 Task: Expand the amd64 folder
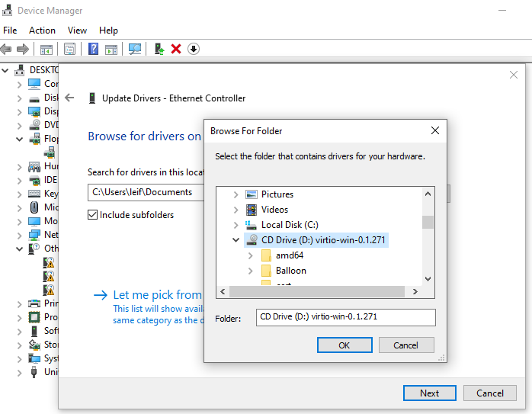[x=251, y=255]
